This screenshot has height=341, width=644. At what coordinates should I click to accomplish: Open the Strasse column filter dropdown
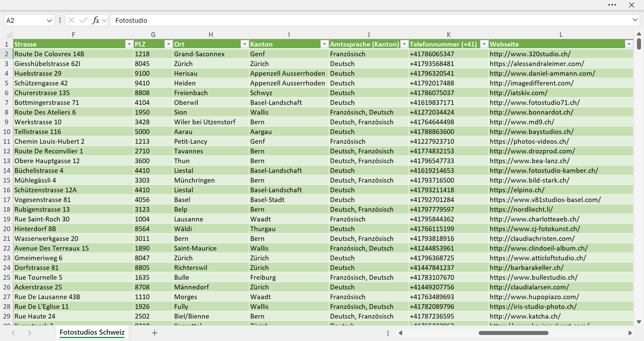point(129,44)
